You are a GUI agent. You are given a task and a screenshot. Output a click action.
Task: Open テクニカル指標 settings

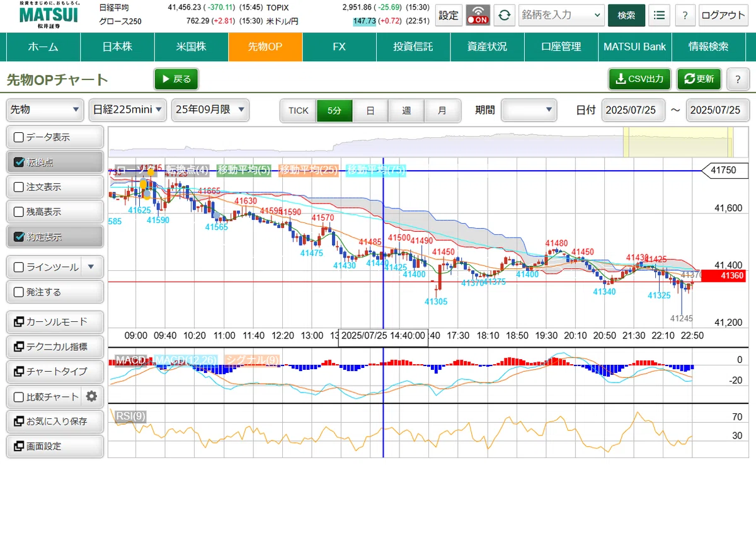(55, 347)
